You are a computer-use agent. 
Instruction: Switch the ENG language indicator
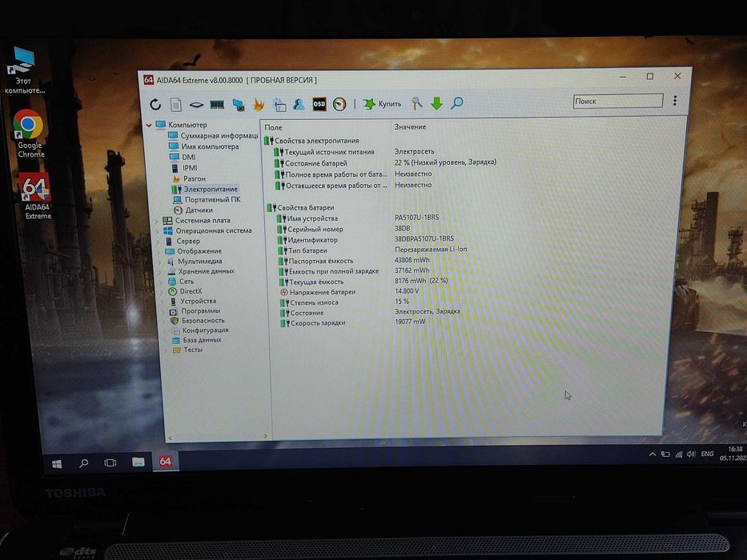[x=708, y=454]
